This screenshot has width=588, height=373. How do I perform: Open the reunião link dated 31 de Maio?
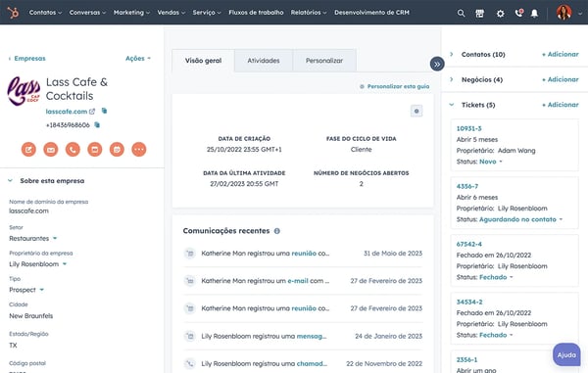(304, 254)
